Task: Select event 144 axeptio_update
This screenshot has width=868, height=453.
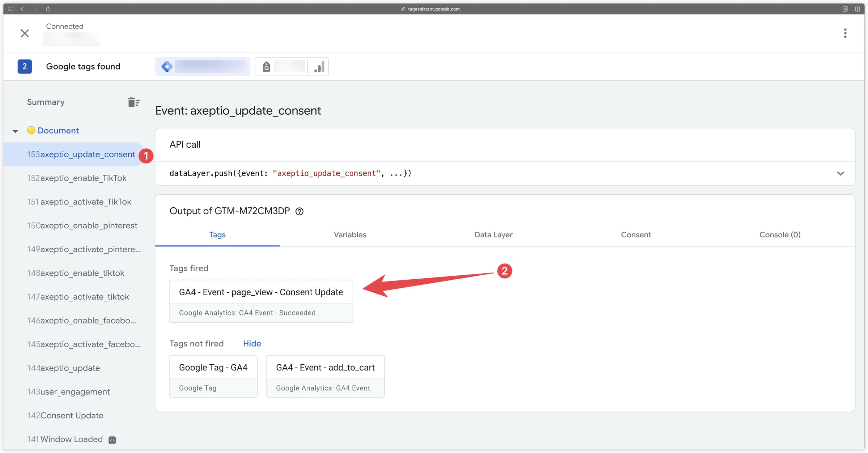Action: tap(63, 368)
